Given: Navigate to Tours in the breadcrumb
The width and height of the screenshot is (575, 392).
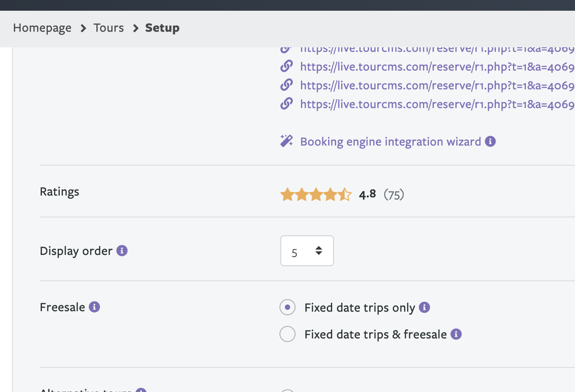Looking at the screenshot, I should tap(108, 28).
